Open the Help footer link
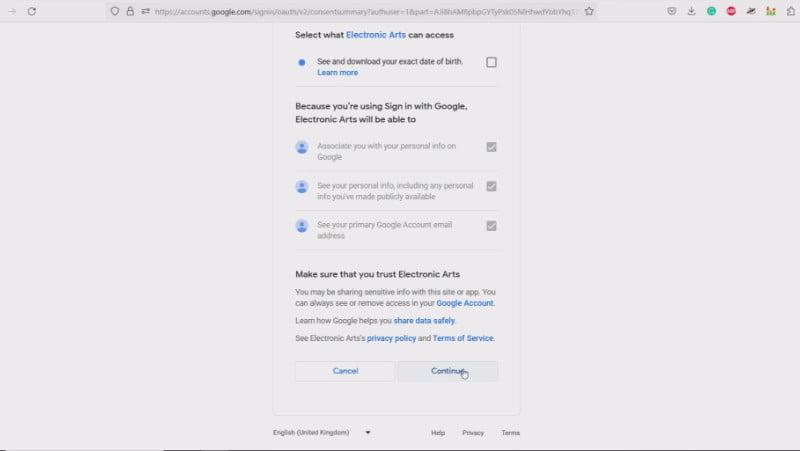 pyautogui.click(x=438, y=433)
